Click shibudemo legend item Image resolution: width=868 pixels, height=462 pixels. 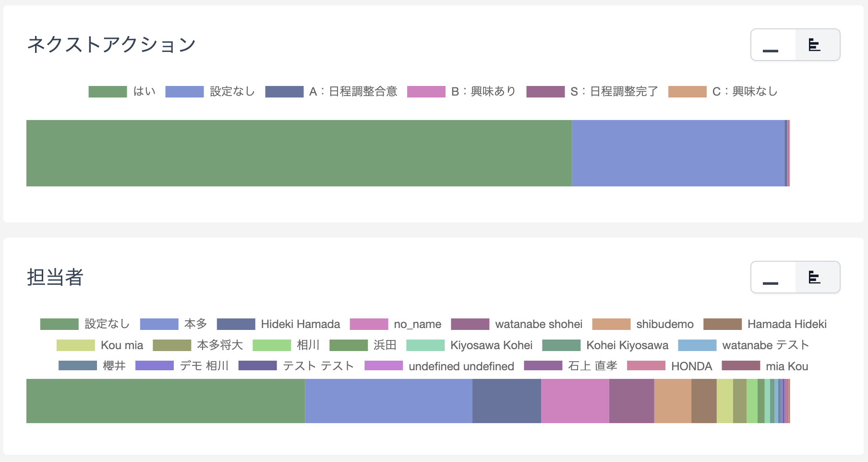coord(643,324)
